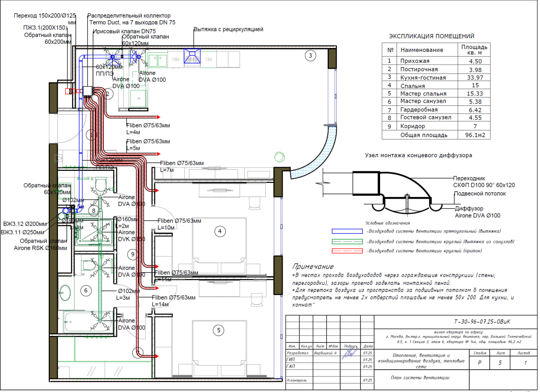Click the "Наименование" column header

(x=422, y=50)
